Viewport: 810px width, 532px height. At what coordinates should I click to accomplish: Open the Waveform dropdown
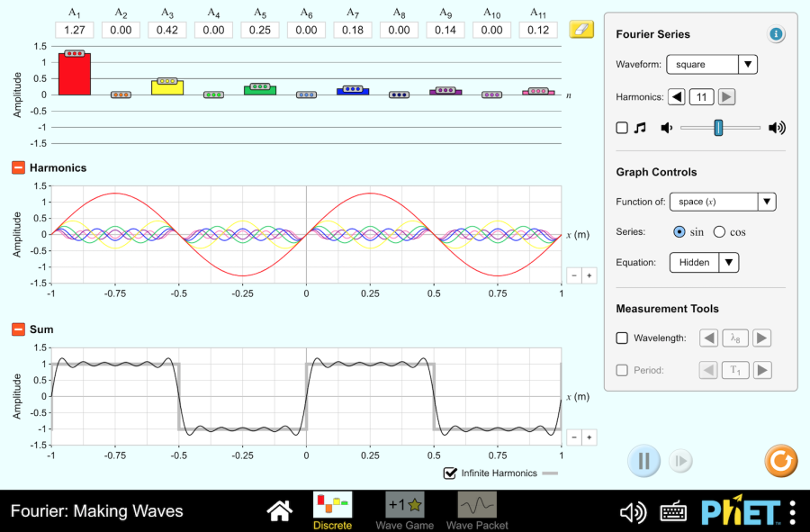pyautogui.click(x=711, y=65)
